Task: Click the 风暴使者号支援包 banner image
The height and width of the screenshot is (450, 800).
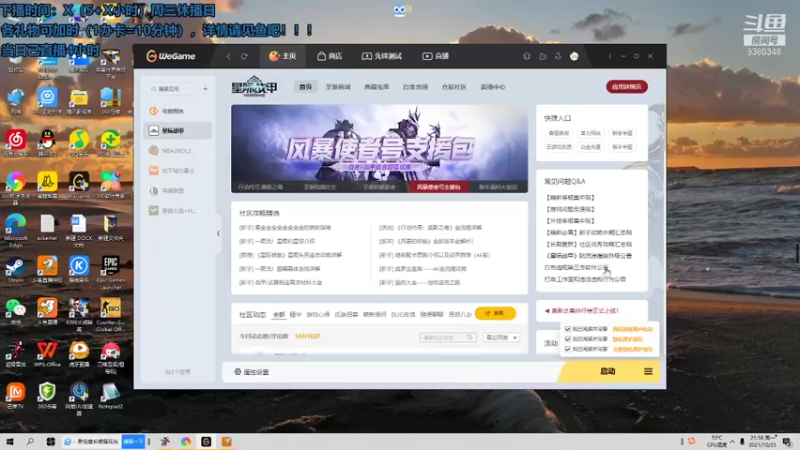Action: [380, 143]
